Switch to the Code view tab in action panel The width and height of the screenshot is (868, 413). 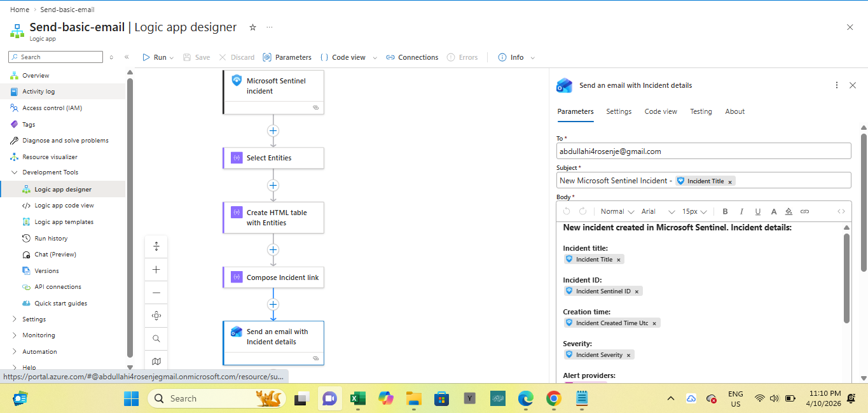click(661, 111)
